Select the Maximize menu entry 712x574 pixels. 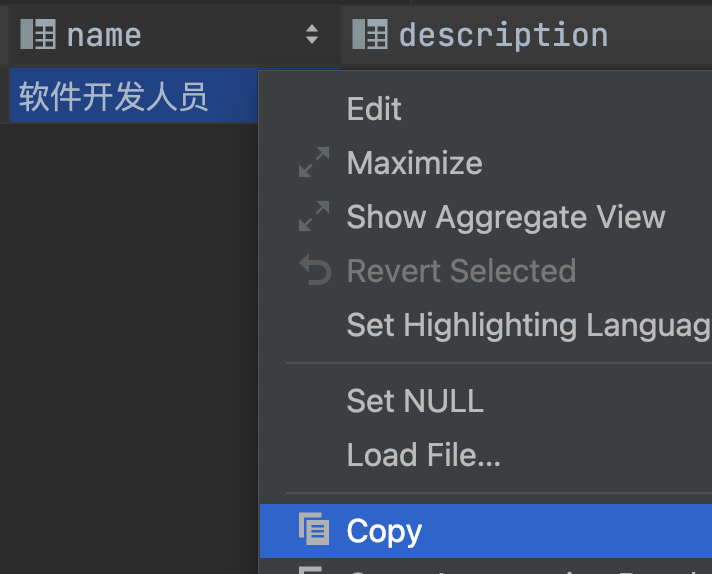(x=414, y=163)
